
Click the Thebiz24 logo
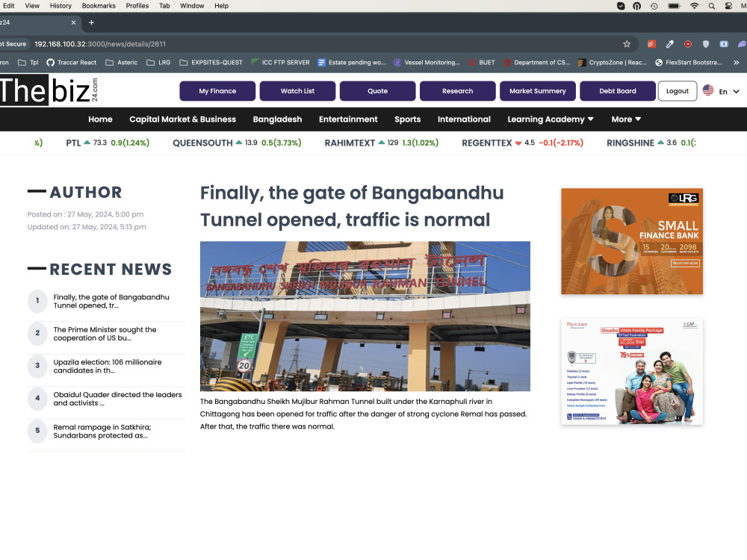click(x=50, y=90)
